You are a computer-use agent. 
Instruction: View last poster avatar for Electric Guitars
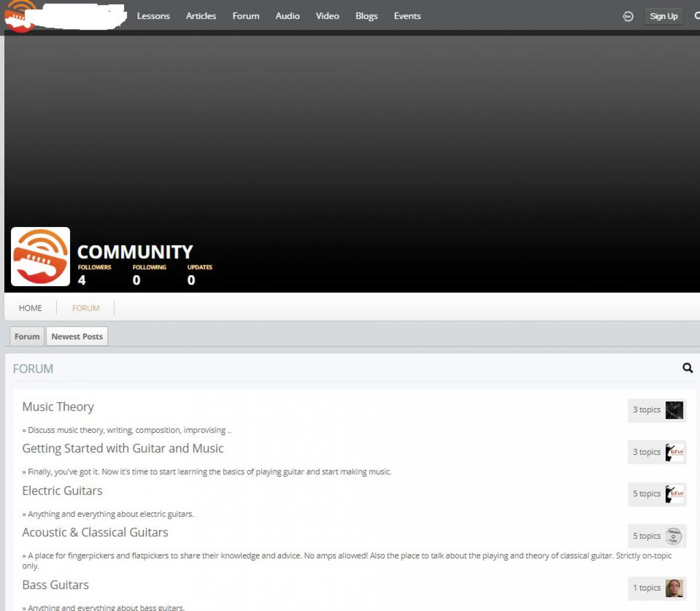click(x=674, y=494)
